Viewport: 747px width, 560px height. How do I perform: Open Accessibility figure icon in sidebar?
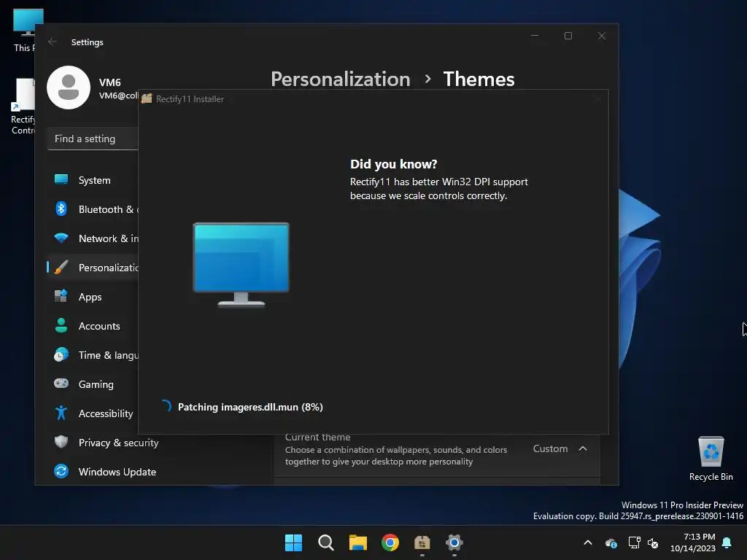(61, 413)
